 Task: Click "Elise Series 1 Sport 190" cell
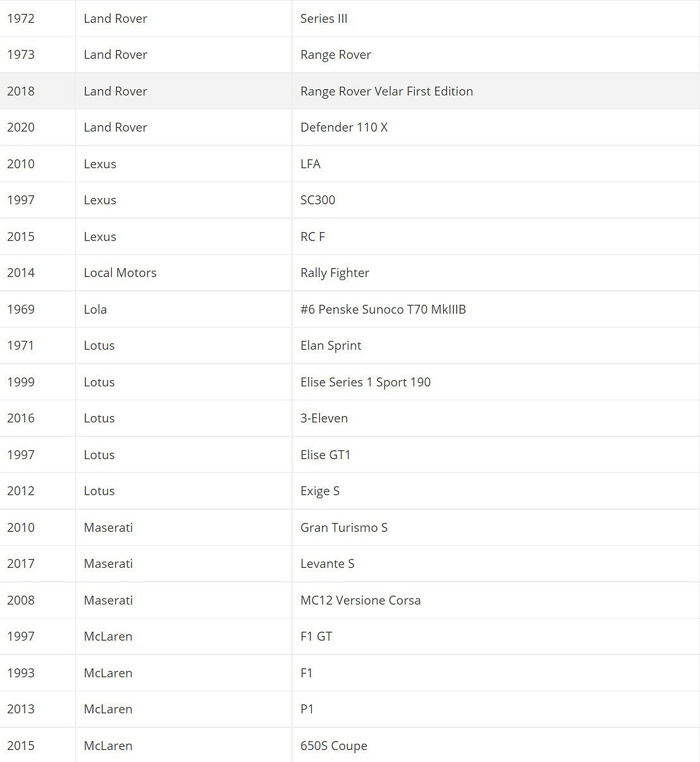(x=365, y=382)
